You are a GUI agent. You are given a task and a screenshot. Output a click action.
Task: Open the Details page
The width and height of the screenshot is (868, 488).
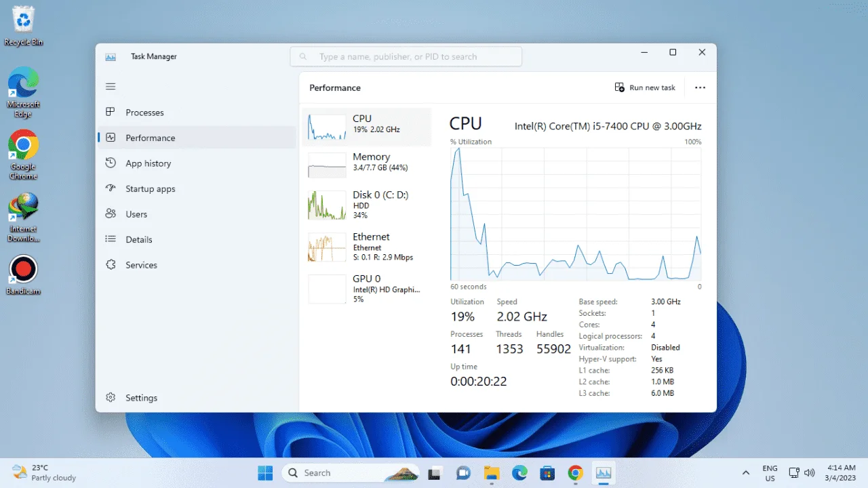coord(197,239)
